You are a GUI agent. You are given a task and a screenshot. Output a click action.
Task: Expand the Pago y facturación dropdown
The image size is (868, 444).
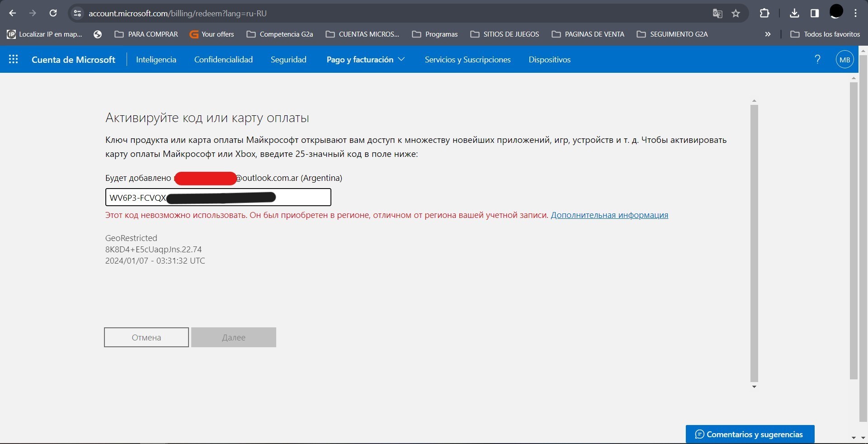(365, 60)
